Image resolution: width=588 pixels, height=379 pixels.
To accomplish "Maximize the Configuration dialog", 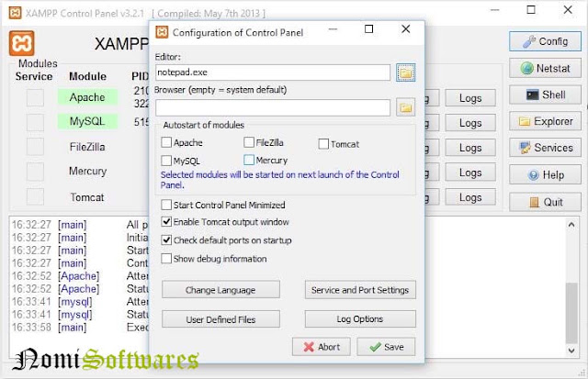I will (369, 29).
